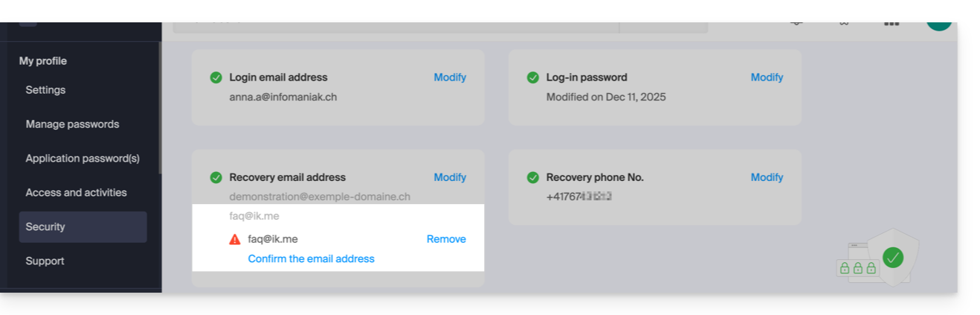Modify the recovery email address

[450, 177]
